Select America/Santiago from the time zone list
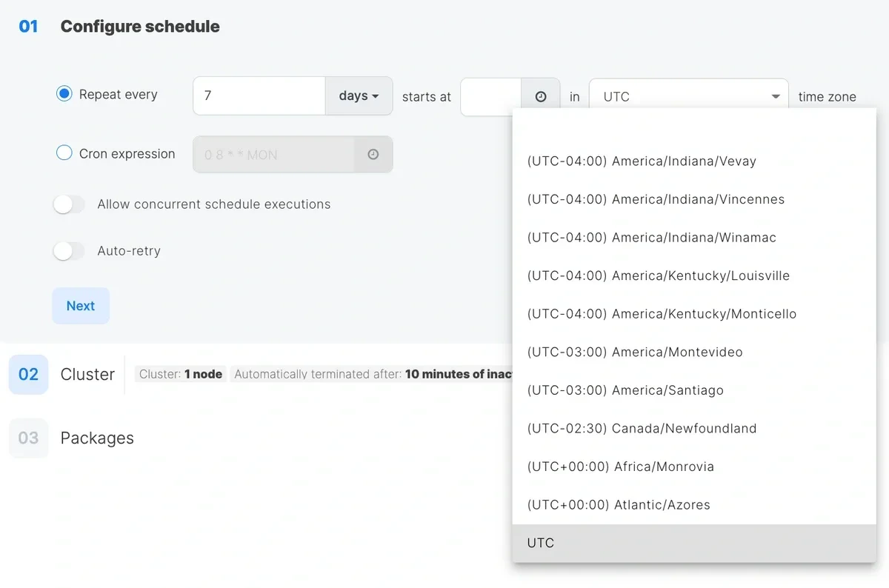889x588 pixels. point(625,390)
